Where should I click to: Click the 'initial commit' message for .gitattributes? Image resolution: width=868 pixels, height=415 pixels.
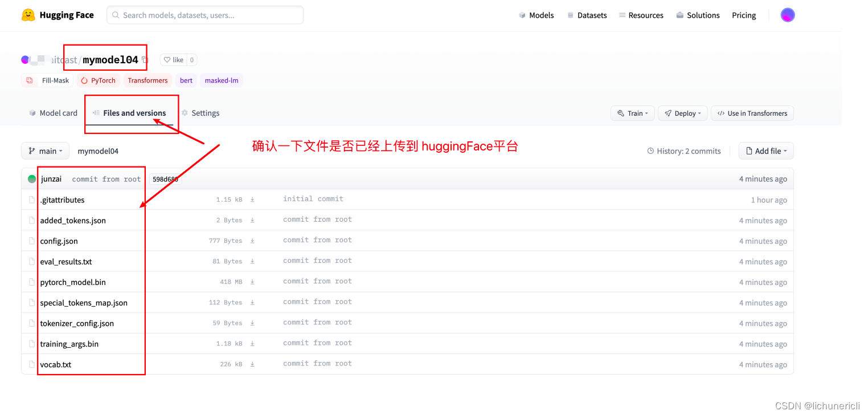[313, 199]
